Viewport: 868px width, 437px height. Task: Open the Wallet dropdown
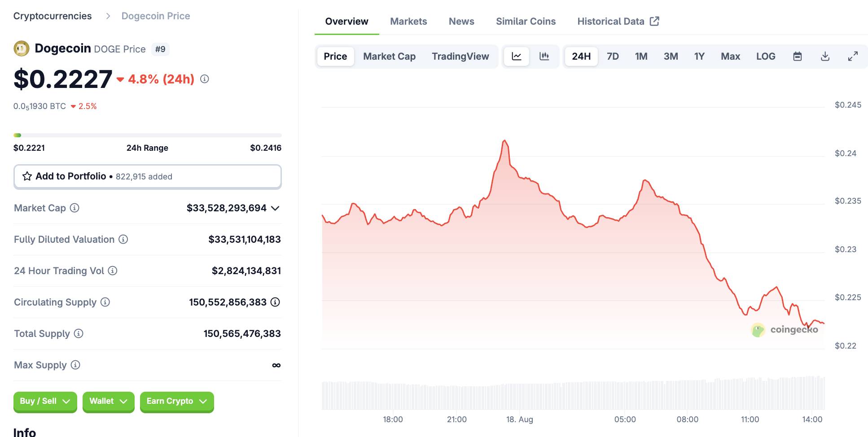[x=109, y=401]
